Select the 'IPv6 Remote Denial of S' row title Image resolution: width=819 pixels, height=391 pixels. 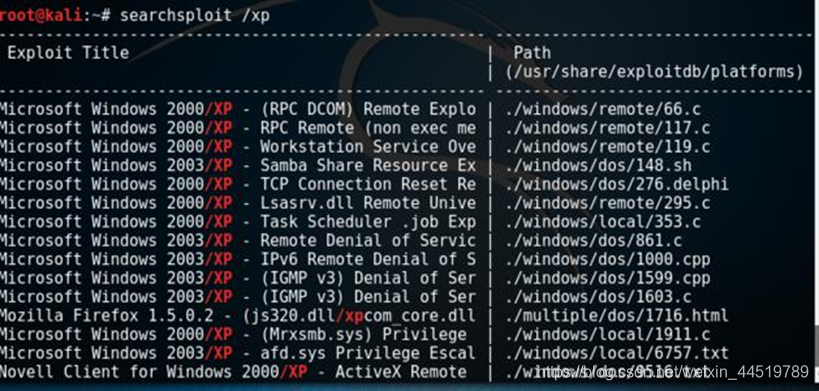(368, 259)
